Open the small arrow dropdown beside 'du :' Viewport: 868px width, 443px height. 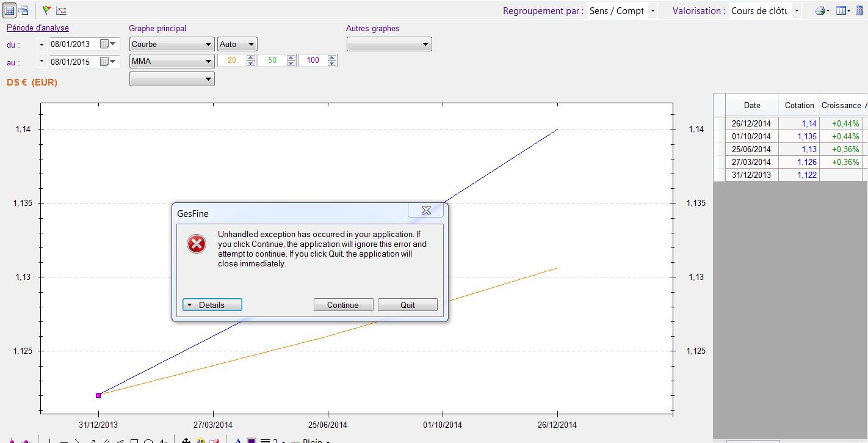42,44
